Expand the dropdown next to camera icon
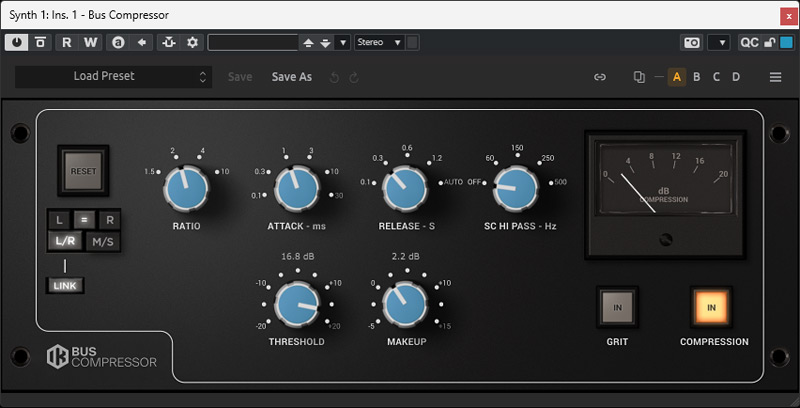 (x=718, y=42)
